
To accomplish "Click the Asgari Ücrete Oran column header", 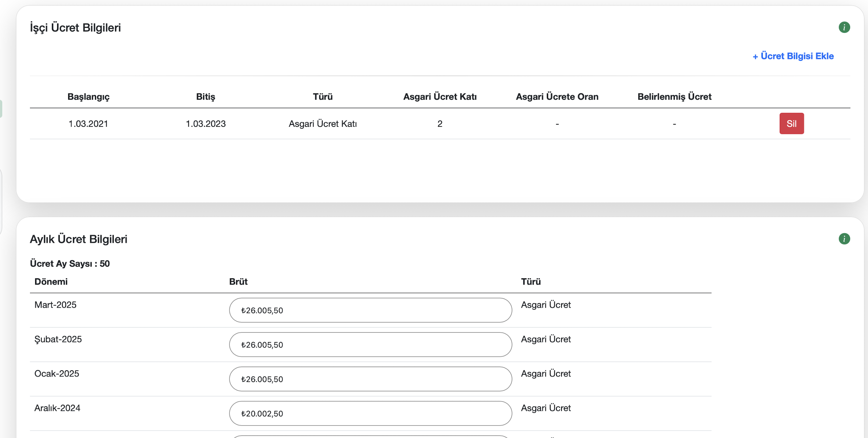I will tap(557, 97).
